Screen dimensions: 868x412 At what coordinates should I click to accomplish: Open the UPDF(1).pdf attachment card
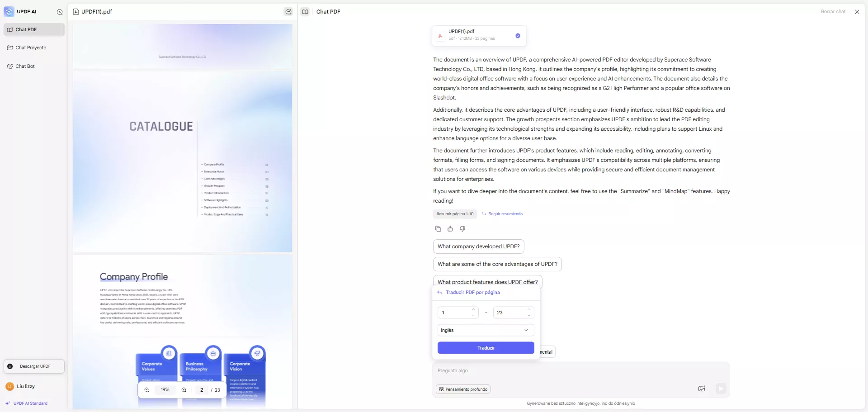(479, 36)
